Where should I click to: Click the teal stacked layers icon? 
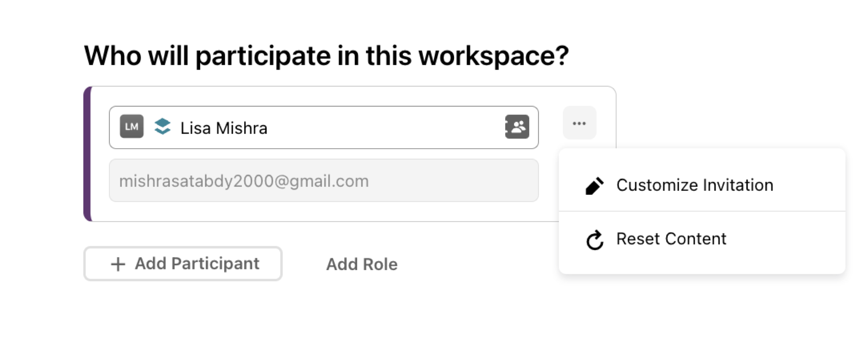[x=162, y=126]
